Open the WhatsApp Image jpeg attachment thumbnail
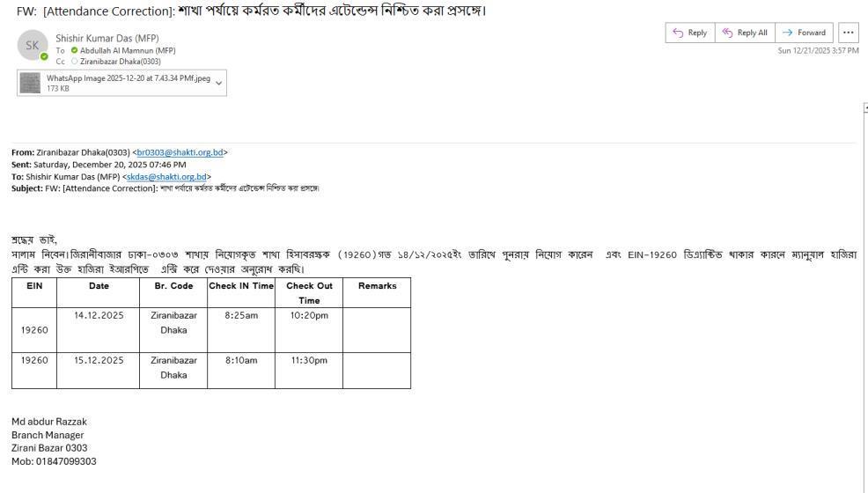Screen dimensions: 868x493 pyautogui.click(x=31, y=83)
